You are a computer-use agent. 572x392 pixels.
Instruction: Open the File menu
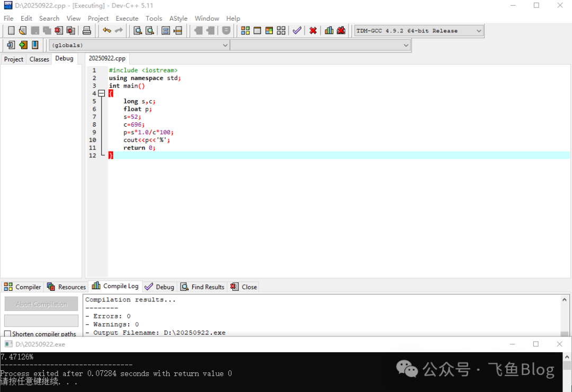pyautogui.click(x=8, y=18)
